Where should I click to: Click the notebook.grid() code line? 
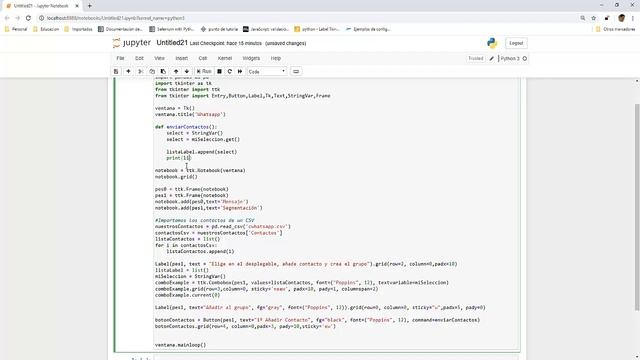click(x=176, y=177)
